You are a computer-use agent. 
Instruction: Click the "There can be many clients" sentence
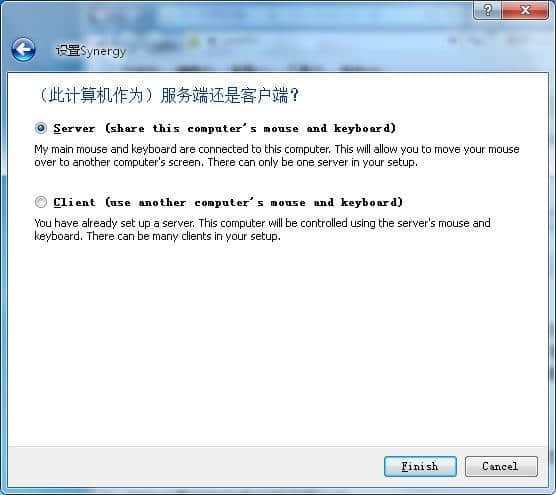(184, 236)
